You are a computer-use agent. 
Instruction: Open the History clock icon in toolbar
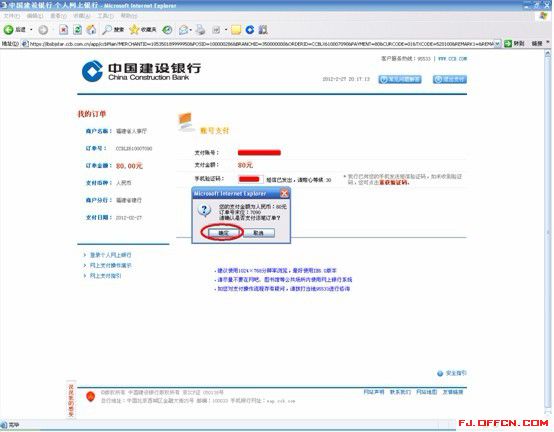167,30
